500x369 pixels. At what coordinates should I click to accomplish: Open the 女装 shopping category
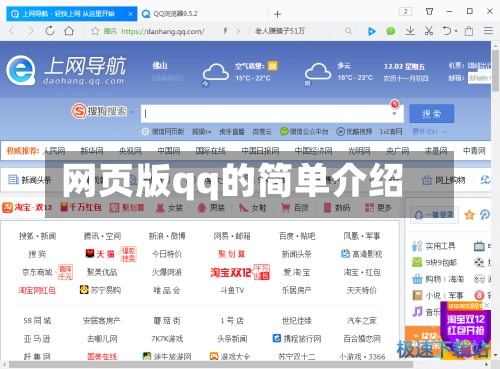point(170,208)
